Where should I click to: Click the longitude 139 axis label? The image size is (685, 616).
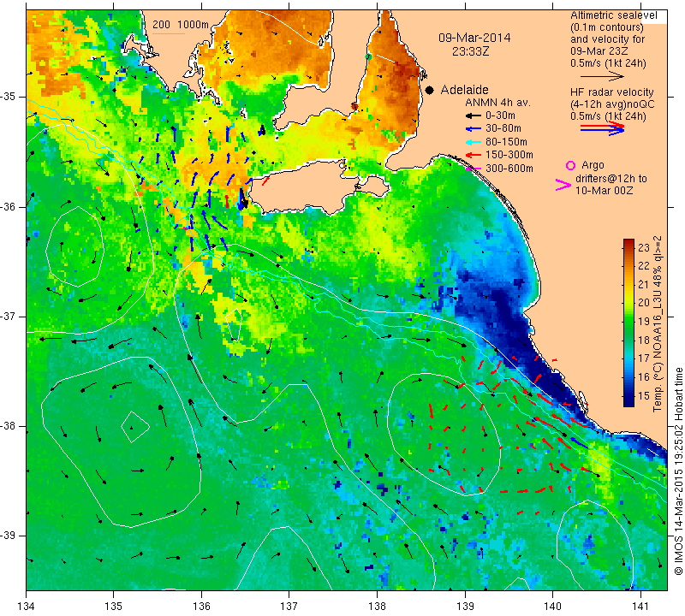click(465, 607)
